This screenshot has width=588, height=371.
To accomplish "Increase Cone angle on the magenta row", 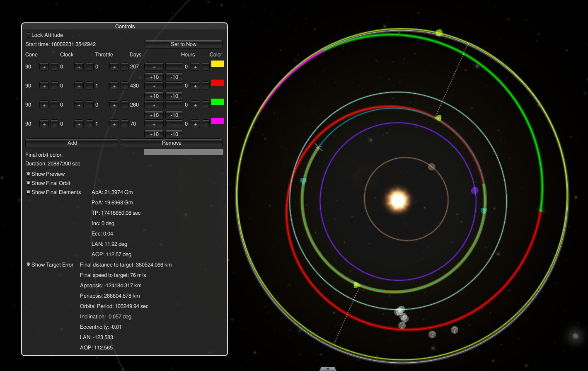I will (x=44, y=124).
